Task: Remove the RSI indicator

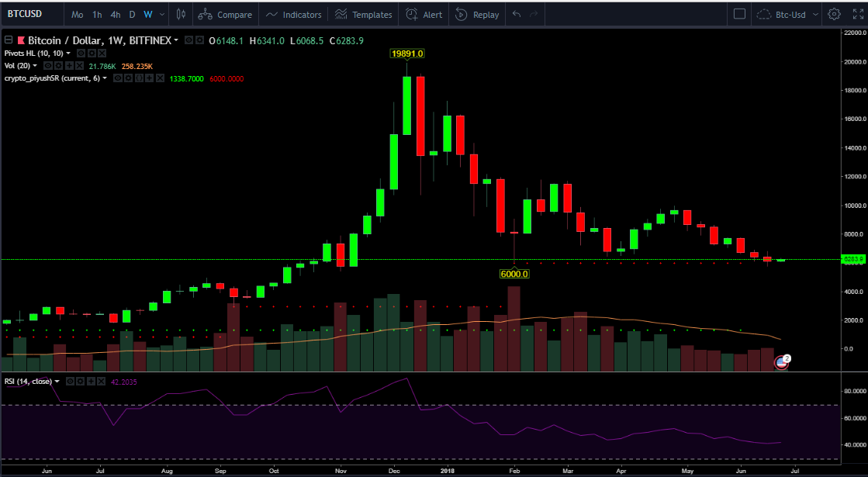Action: [102, 382]
